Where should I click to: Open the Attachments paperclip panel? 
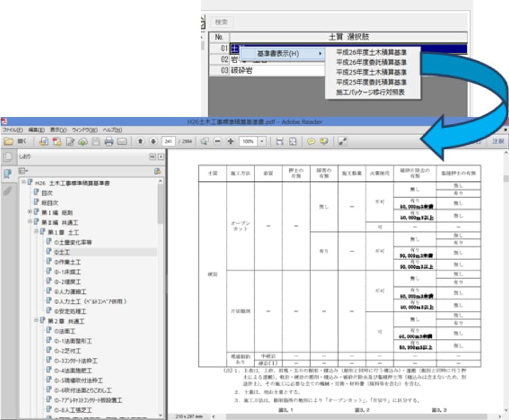pos(8,191)
